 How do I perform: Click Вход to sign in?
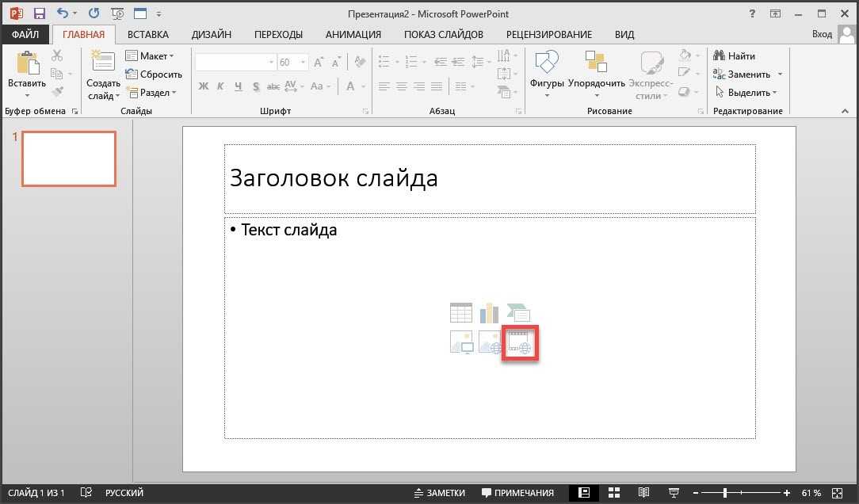[822, 34]
